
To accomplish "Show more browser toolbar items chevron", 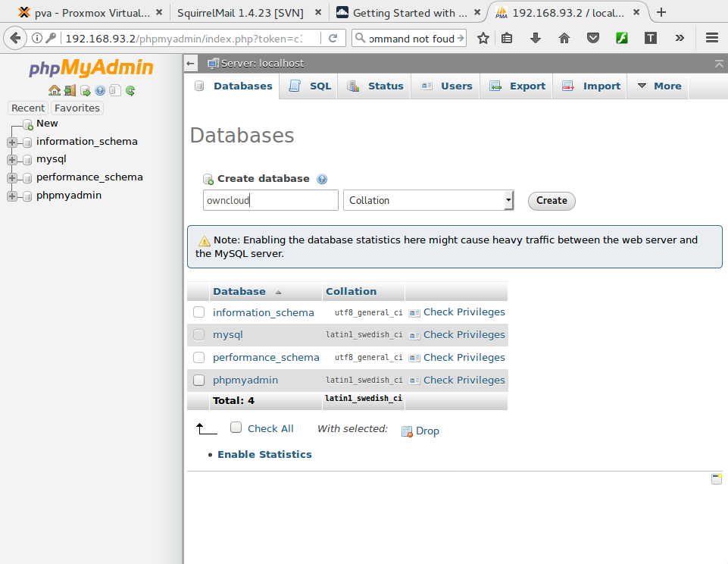I will (680, 38).
